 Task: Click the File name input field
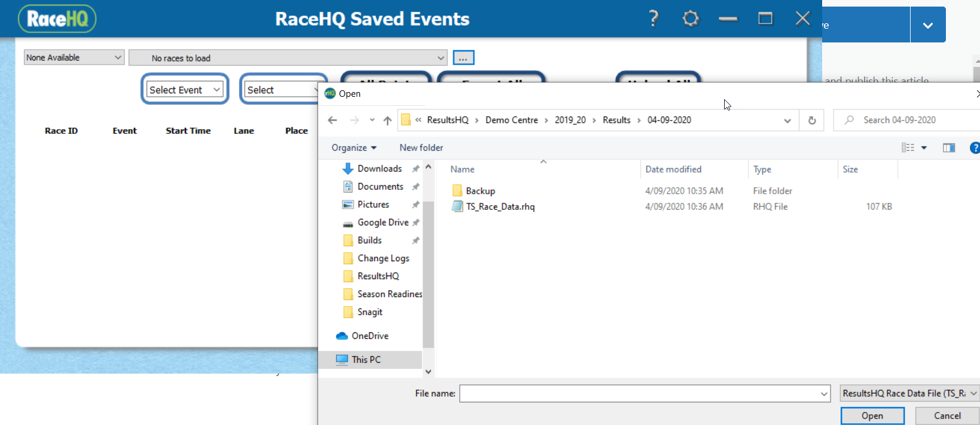(640, 393)
